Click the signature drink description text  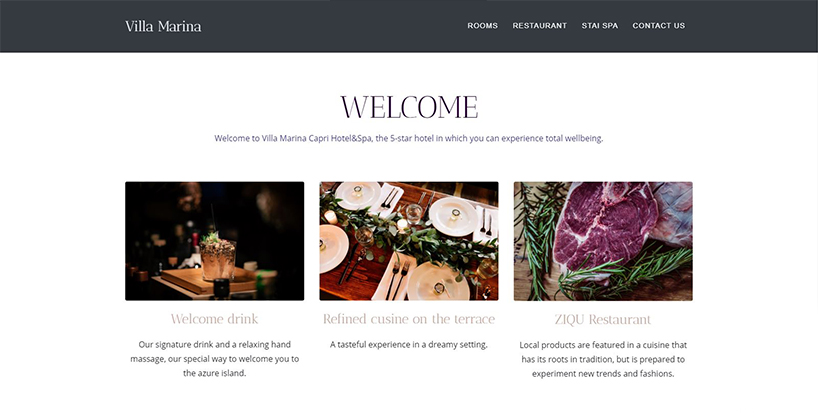pos(214,359)
